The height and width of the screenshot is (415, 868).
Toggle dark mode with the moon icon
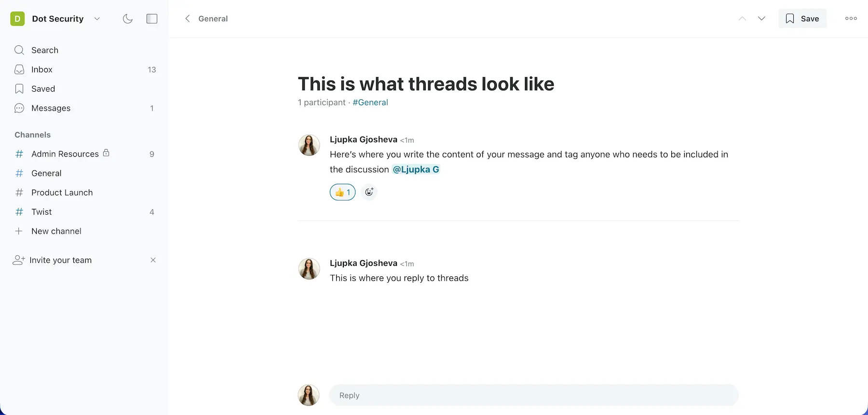tap(128, 19)
